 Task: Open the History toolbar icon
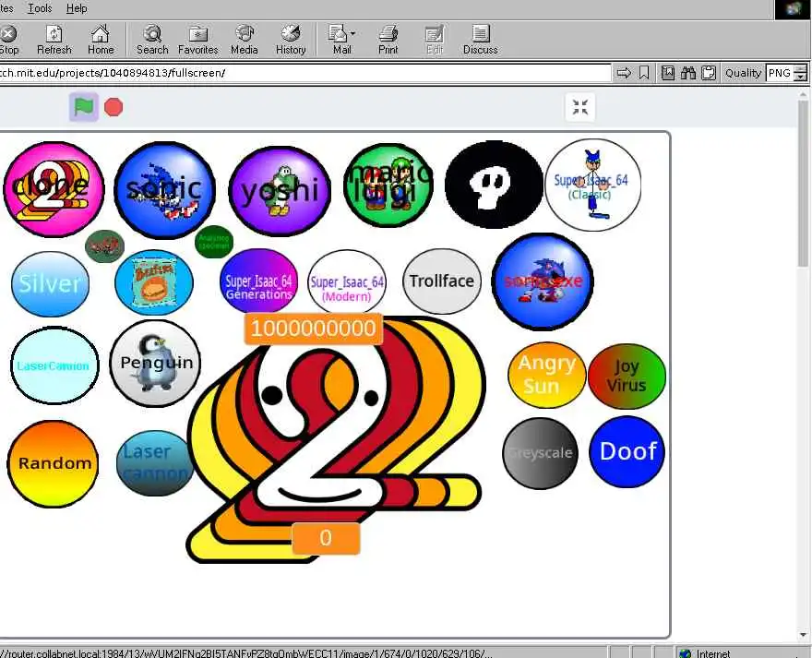tap(291, 40)
